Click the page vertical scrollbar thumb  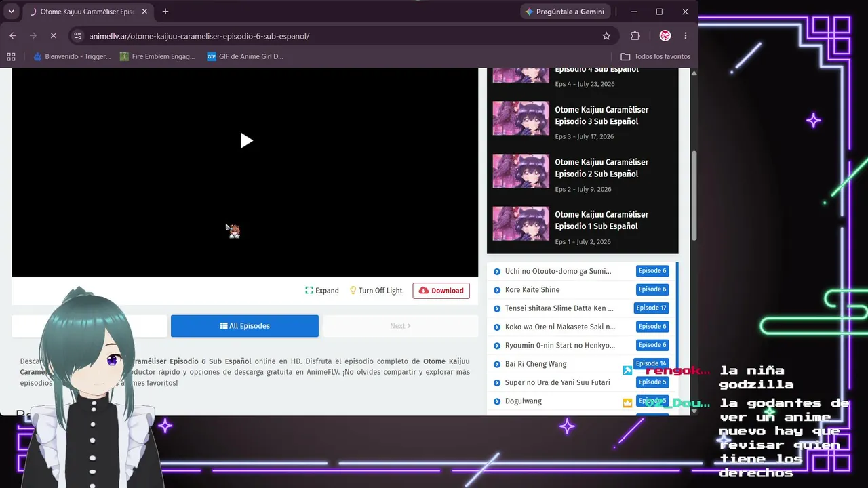pos(694,195)
